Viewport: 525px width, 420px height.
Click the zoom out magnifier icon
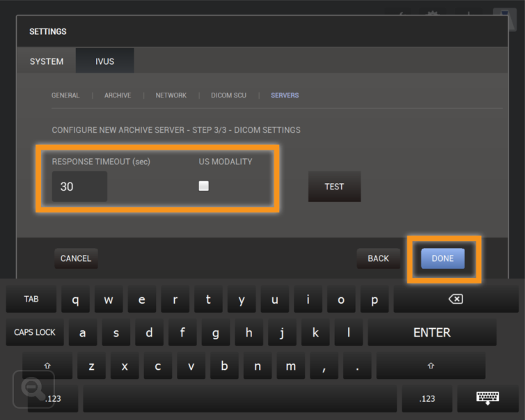coord(33,389)
